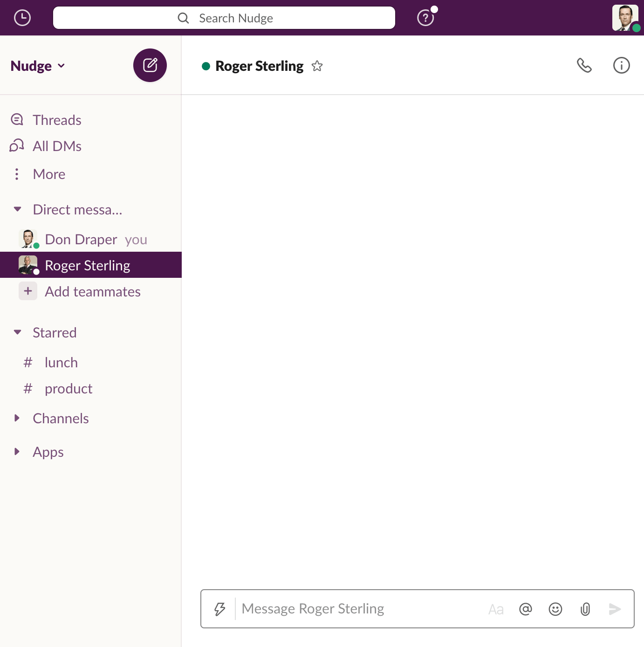Go to All DMs
The width and height of the screenshot is (644, 647).
57,146
